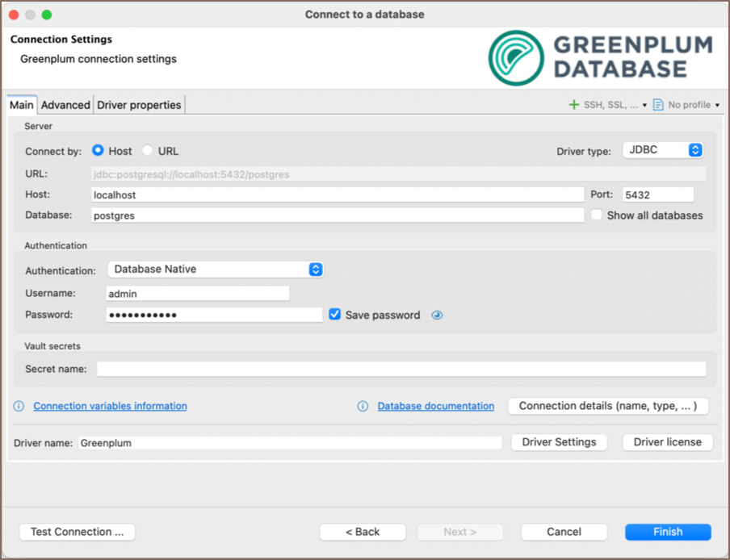Select the URL radio button
The image size is (730, 560).
(x=148, y=151)
